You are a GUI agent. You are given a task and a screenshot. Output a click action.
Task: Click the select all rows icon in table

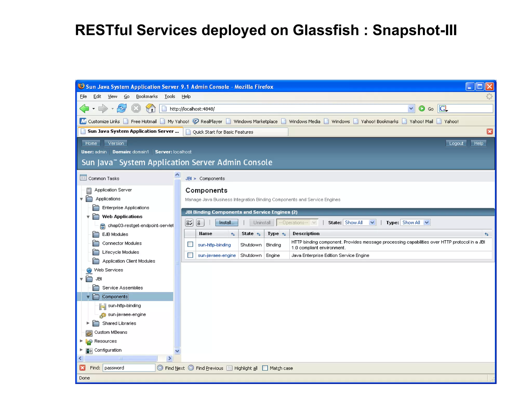[189, 222]
